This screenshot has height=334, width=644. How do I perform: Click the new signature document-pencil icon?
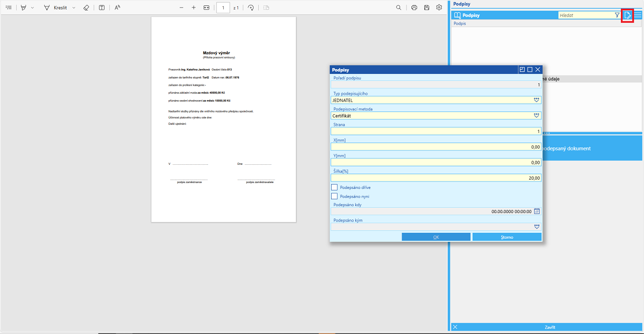(628, 15)
